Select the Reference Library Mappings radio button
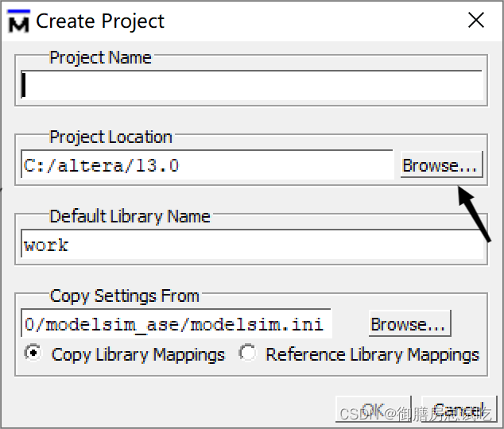Screen dimensions: 504x429 (x=248, y=354)
